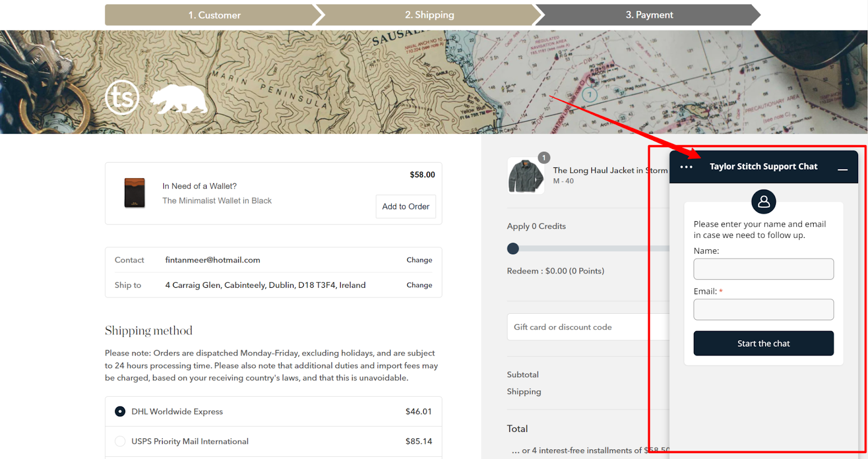Click the 'Taylor Stitch Support Chat' title

(x=763, y=166)
